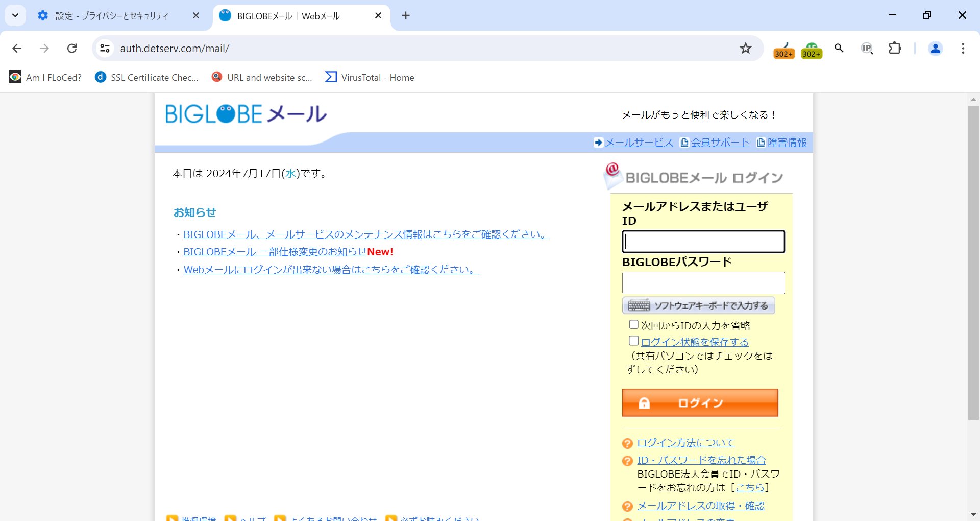Open 会員サポート link
This screenshot has width=980, height=521.
point(720,143)
